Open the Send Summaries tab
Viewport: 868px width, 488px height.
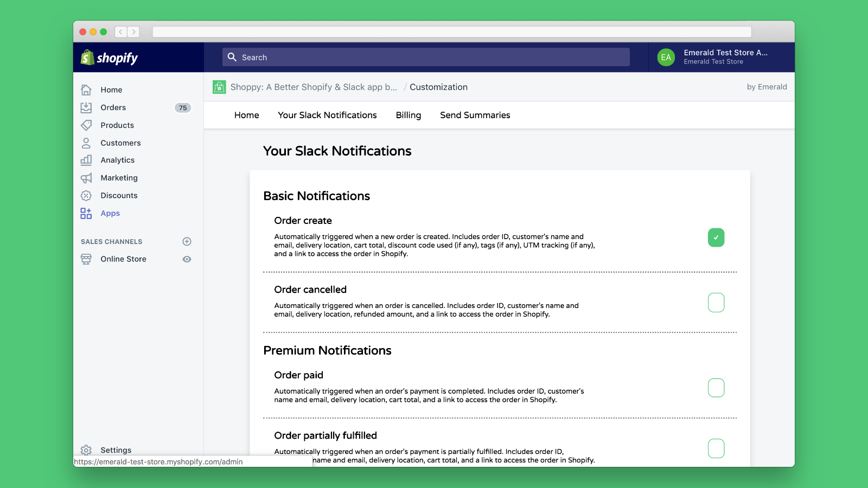[x=475, y=115]
